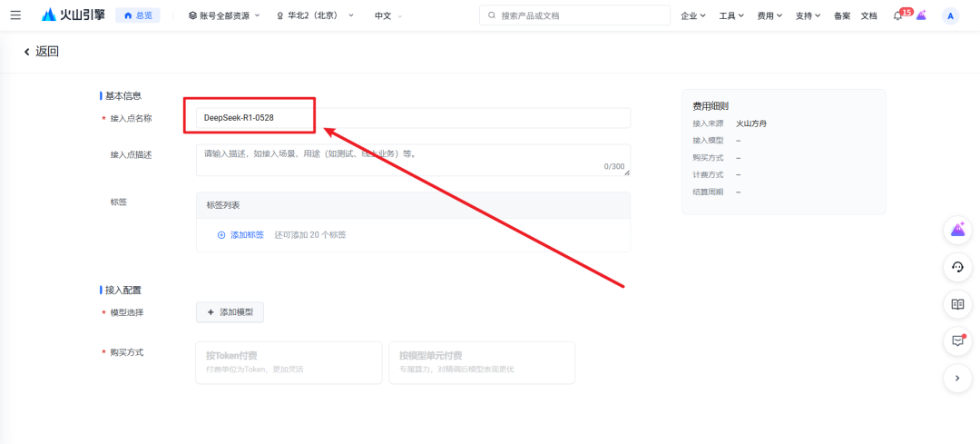The image size is (980, 444).
Task: Click the plus circle icon beside 添加标签
Action: (x=221, y=235)
